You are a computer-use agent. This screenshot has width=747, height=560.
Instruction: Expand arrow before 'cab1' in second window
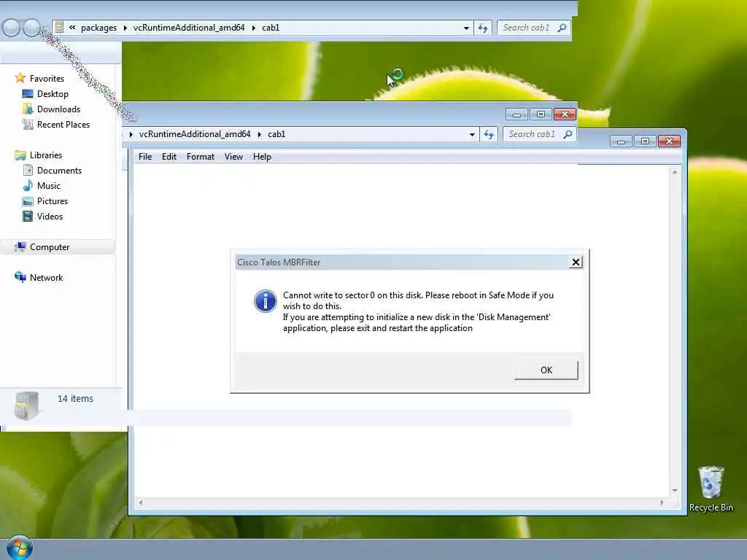tap(259, 135)
